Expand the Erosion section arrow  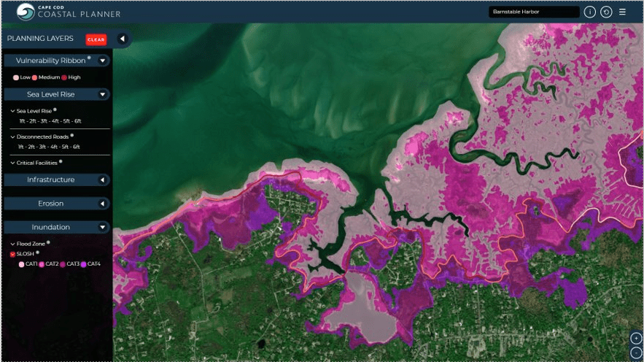(x=102, y=204)
